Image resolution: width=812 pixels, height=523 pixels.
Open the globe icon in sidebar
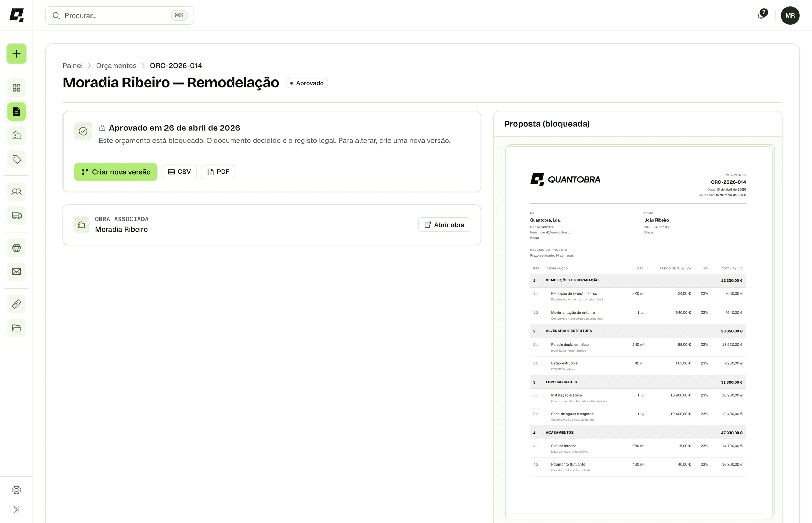click(x=17, y=248)
